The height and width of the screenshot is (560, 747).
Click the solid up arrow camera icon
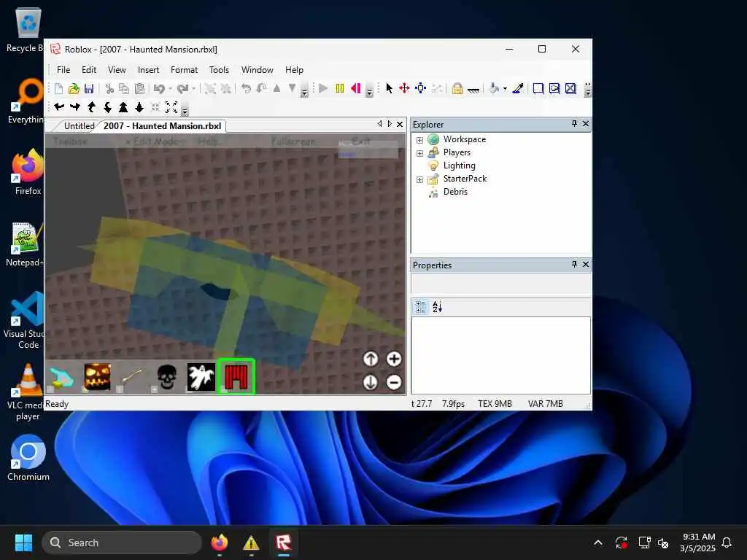[123, 107]
